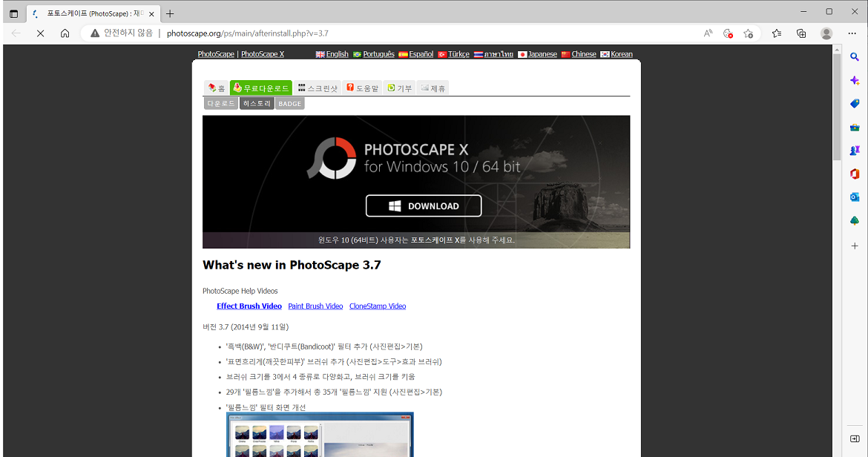Open Collections panel
The width and height of the screenshot is (868, 457).
point(801,33)
